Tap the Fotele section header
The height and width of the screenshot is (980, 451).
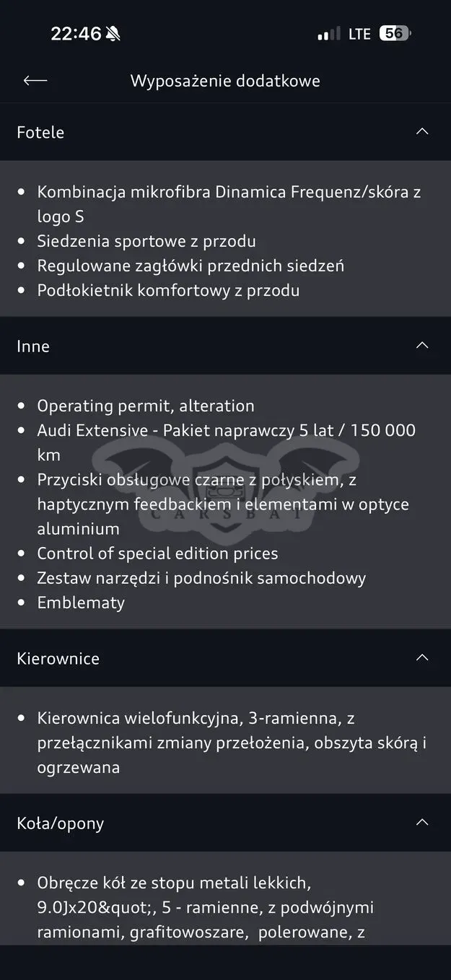click(x=225, y=132)
